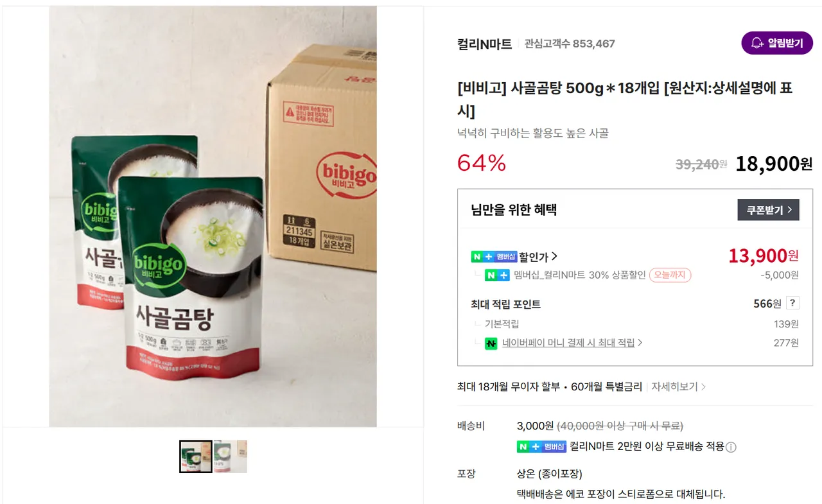Click the green Naver Pay icon
This screenshot has width=822, height=504.
491,343
